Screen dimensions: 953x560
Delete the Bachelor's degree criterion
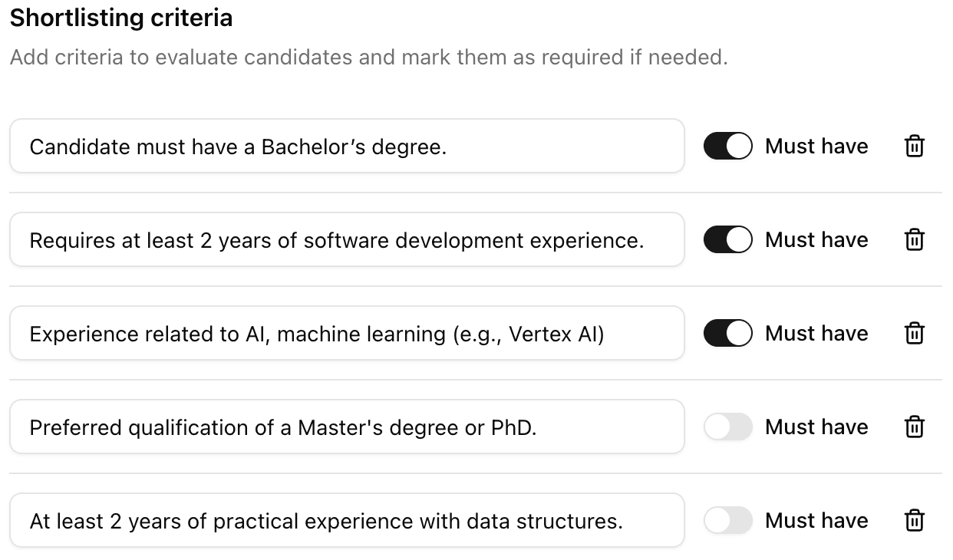tap(914, 146)
